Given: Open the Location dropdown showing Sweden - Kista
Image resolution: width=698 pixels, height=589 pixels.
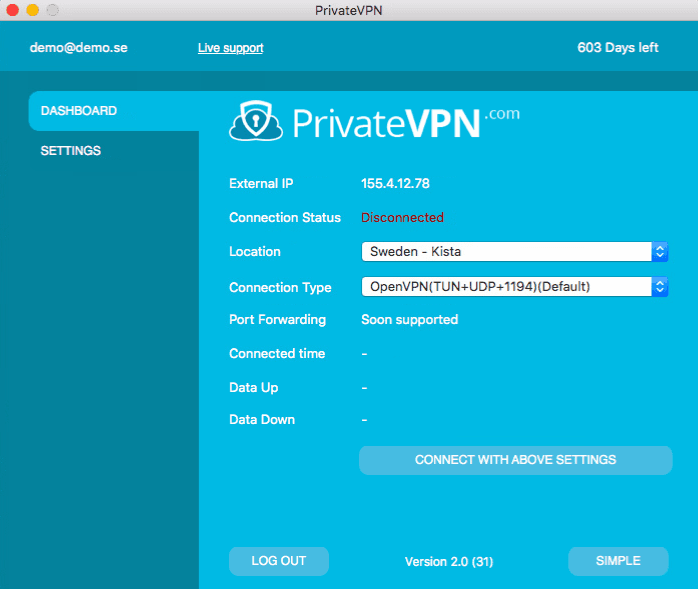Looking at the screenshot, I should pos(506,252).
